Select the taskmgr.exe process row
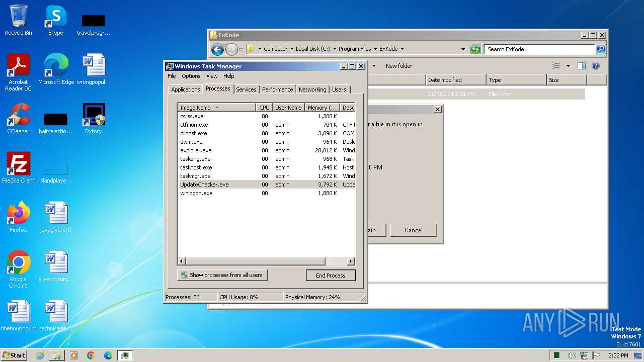The width and height of the screenshot is (644, 362). 266,176
